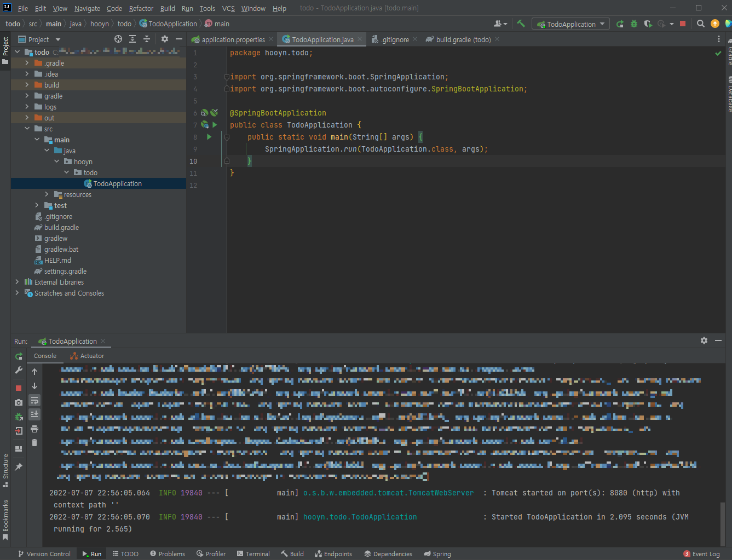Click Collapse All in Project panel
The image size is (732, 560).
tap(147, 39)
